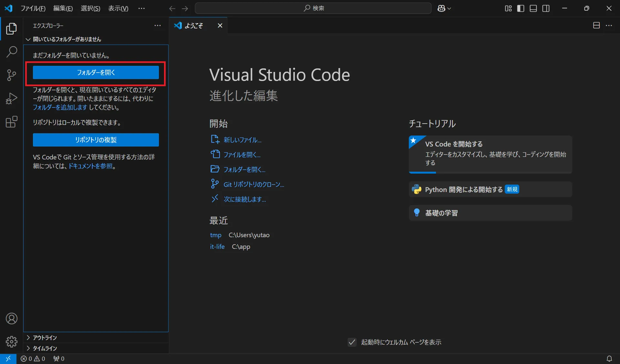The width and height of the screenshot is (620, 364).
Task: Open Explorer views and more actions ellipsis
Action: [158, 25]
